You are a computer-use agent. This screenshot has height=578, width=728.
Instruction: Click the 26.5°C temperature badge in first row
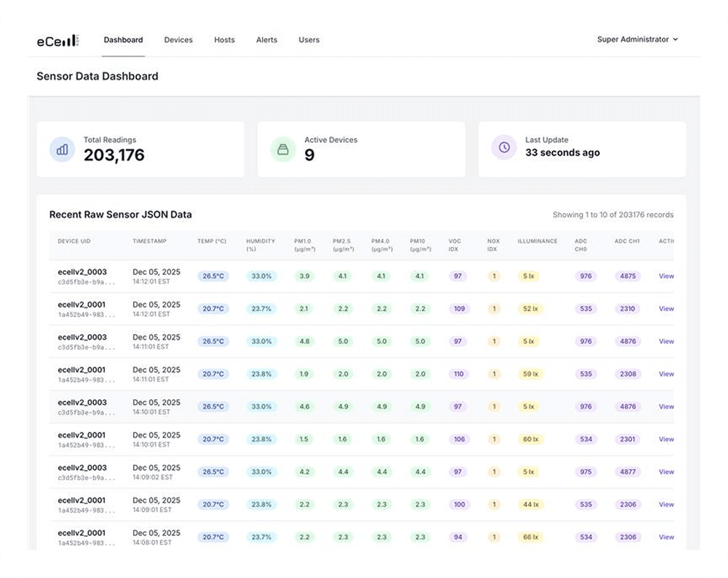213,276
